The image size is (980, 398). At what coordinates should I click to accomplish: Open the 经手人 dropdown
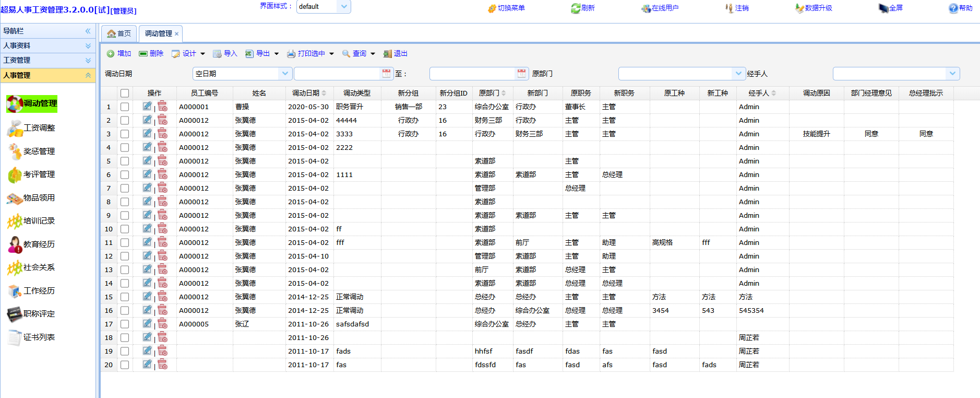click(x=953, y=74)
